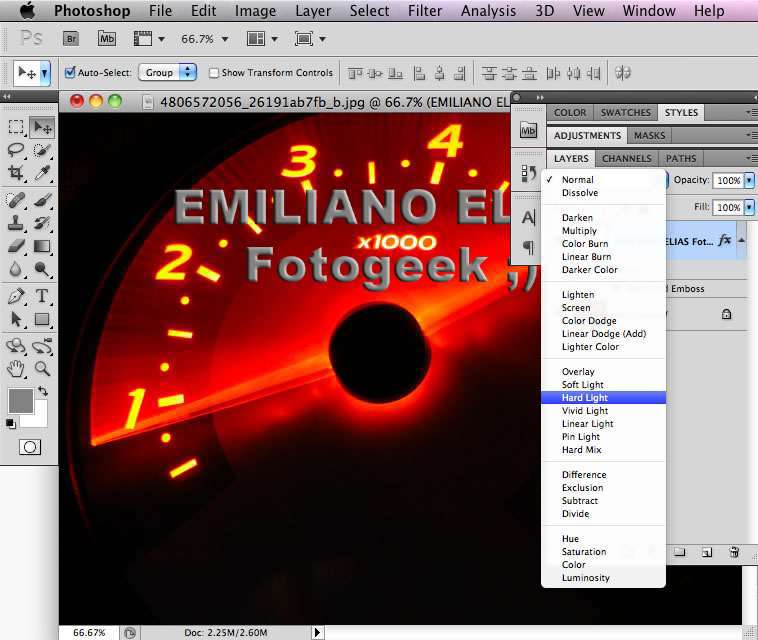Open the status bar info arrow
758x640 pixels.
coord(317,632)
